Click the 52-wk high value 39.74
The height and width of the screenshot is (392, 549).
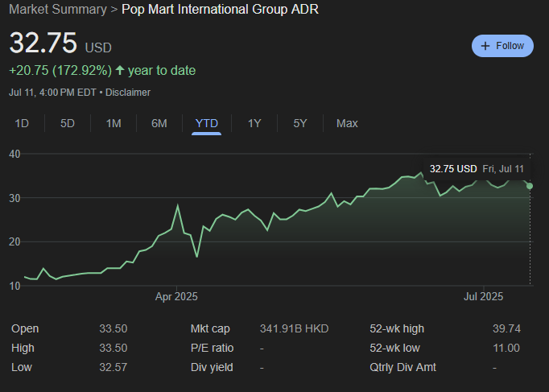point(506,328)
